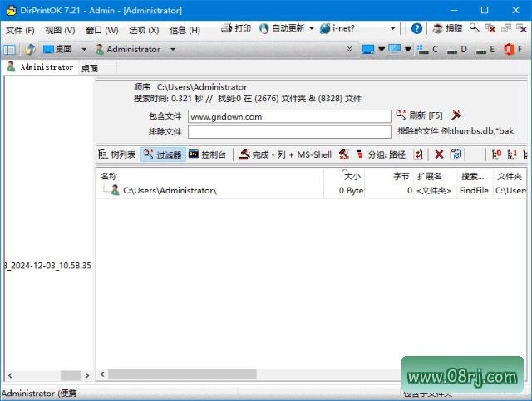Open the 窗口 (W) menu
The width and height of the screenshot is (532, 401).
[x=101, y=31]
